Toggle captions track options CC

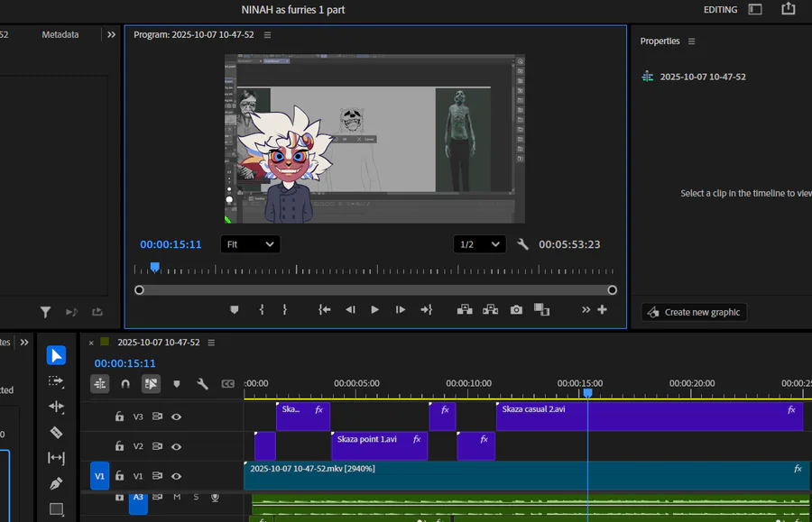[x=228, y=384]
